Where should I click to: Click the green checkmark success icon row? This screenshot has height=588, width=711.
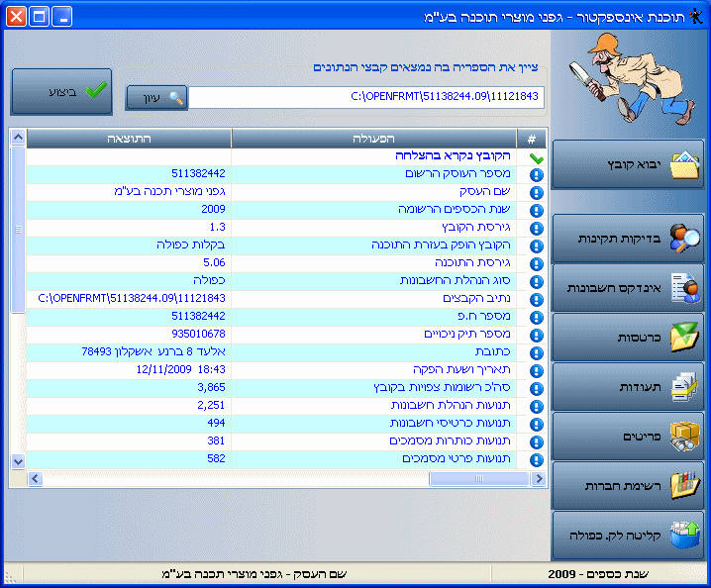tap(536, 156)
